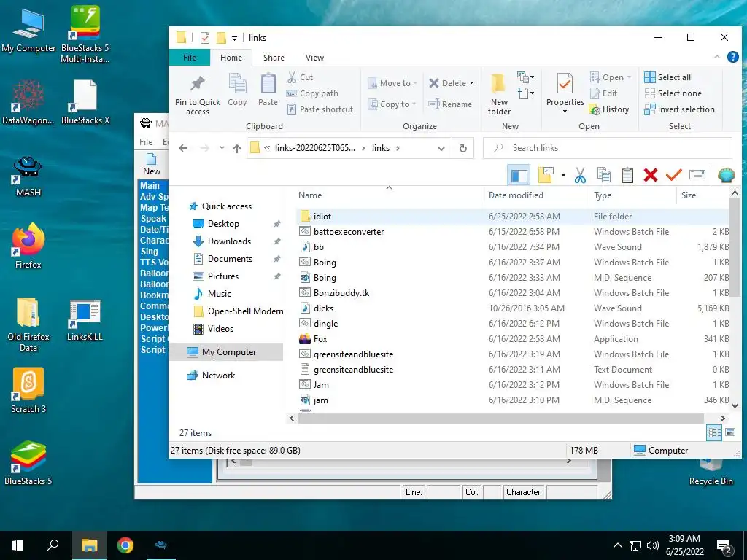Screen dimensions: 747x560
Task: Select the Home ribbon tab
Action: (x=231, y=58)
